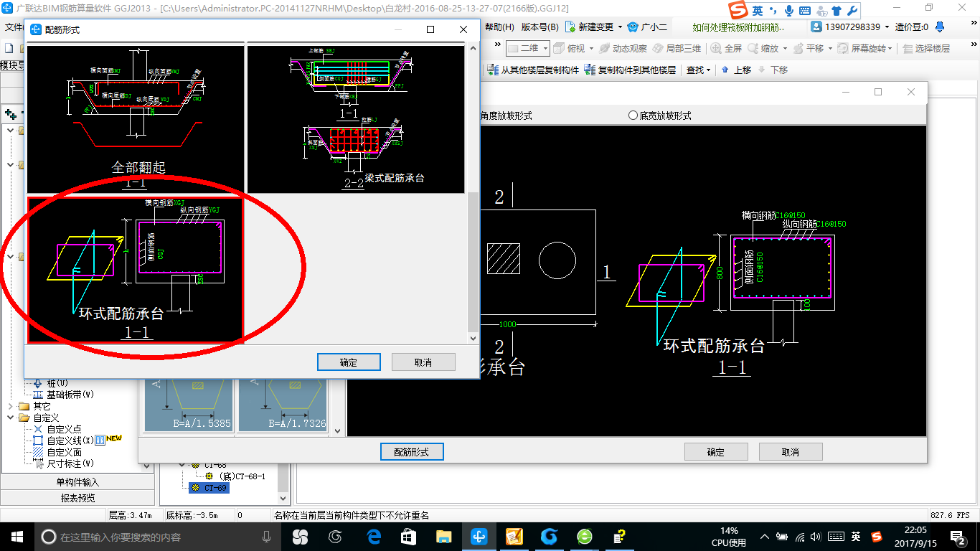Open the 二维 view mode dropdown
The height and width of the screenshot is (551, 980).
(545, 48)
